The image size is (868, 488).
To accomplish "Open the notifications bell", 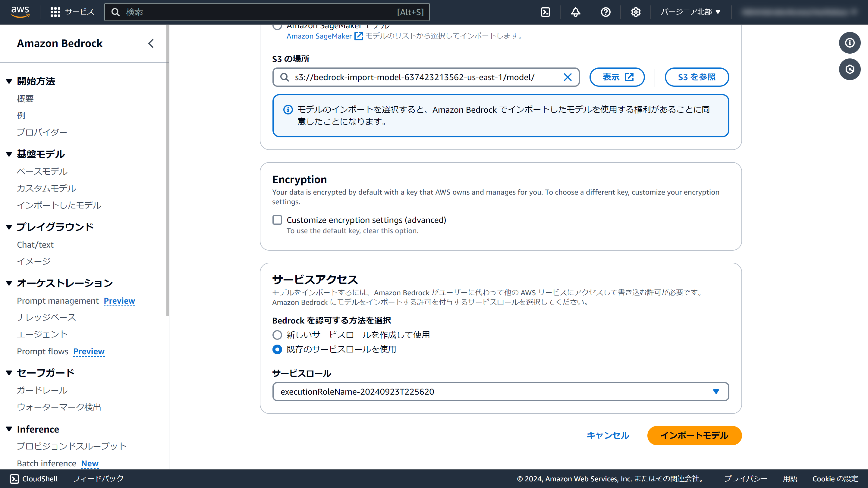I will pyautogui.click(x=575, y=12).
